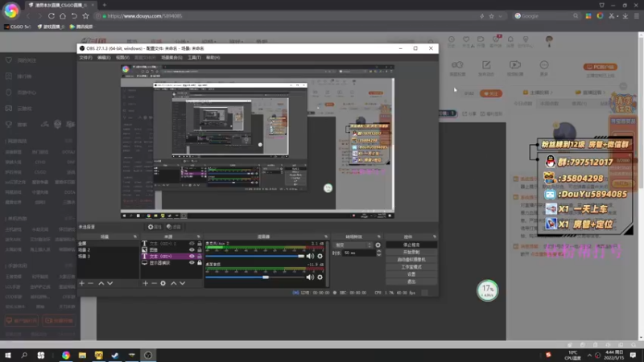Open settings gear for second mixer channel
Screen dimensions: 644x362
pyautogui.click(x=320, y=277)
